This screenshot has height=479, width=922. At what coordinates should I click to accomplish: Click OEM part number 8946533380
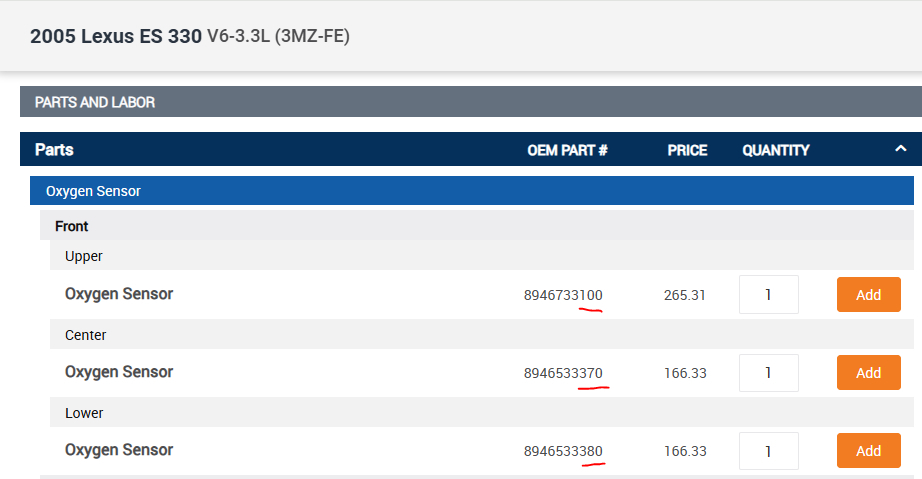(563, 451)
